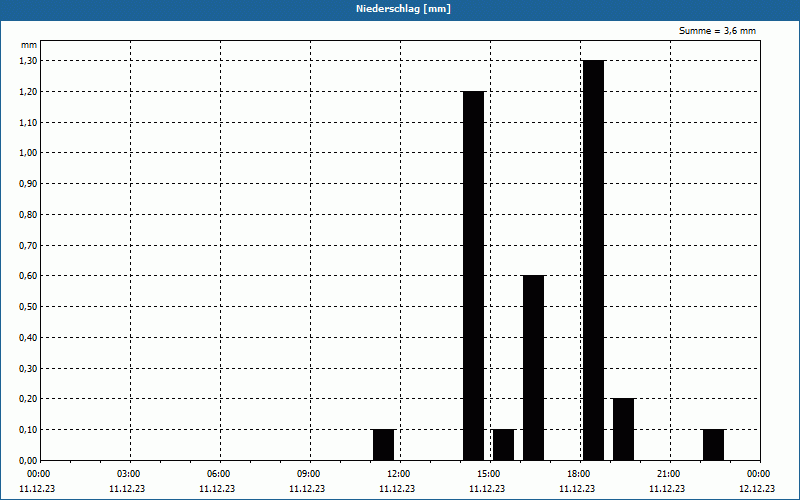Click the 1,30 mm bar after 18:00

[593, 260]
